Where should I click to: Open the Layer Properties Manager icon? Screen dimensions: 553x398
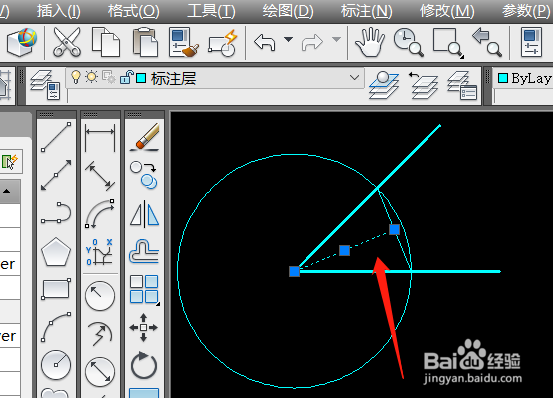pos(45,85)
